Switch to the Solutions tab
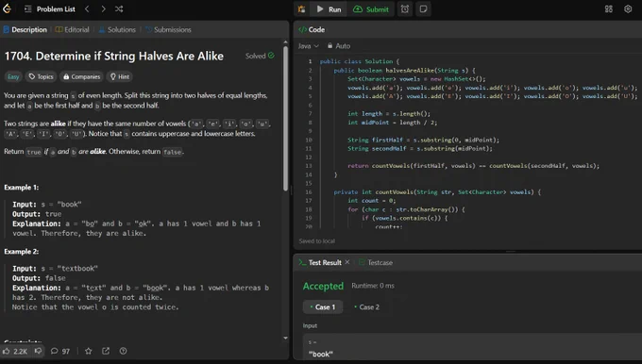This screenshot has width=642, height=364. coord(117,30)
